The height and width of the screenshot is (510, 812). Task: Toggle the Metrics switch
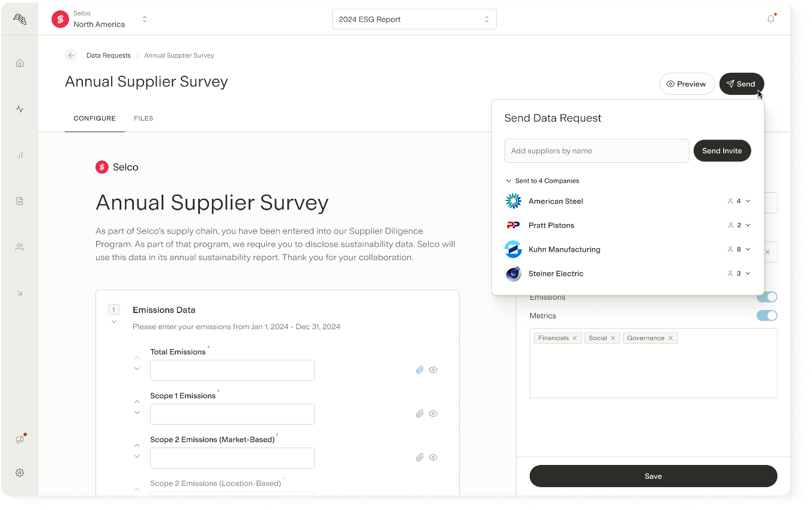[767, 315]
